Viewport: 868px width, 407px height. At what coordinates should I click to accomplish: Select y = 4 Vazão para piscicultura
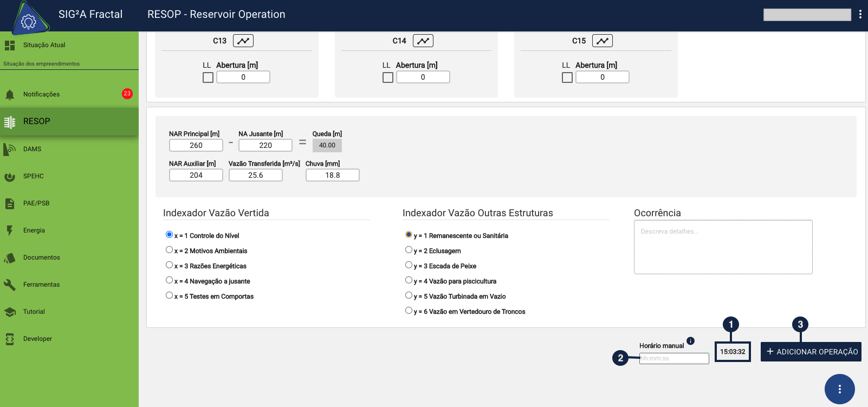(x=409, y=280)
